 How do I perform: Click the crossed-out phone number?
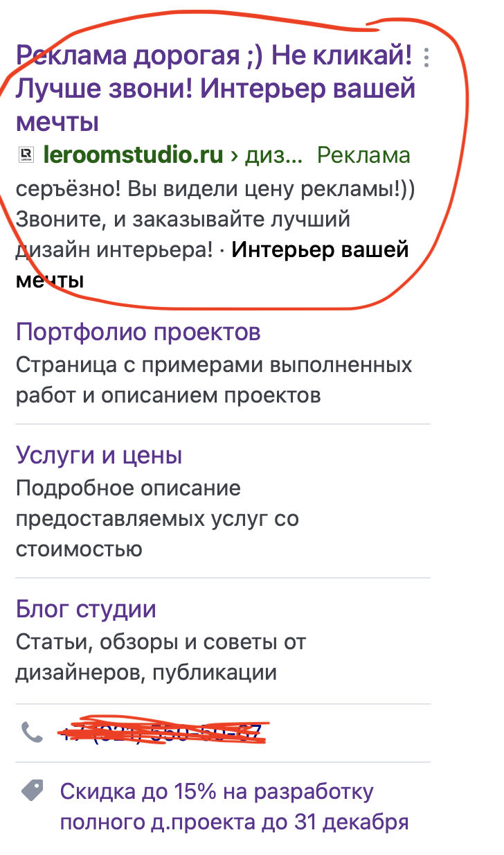coord(162,732)
